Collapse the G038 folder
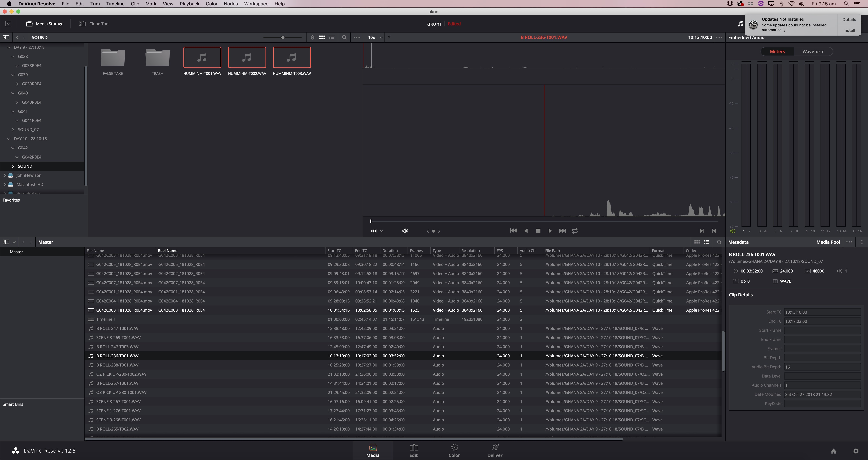The width and height of the screenshot is (868, 460). point(13,56)
